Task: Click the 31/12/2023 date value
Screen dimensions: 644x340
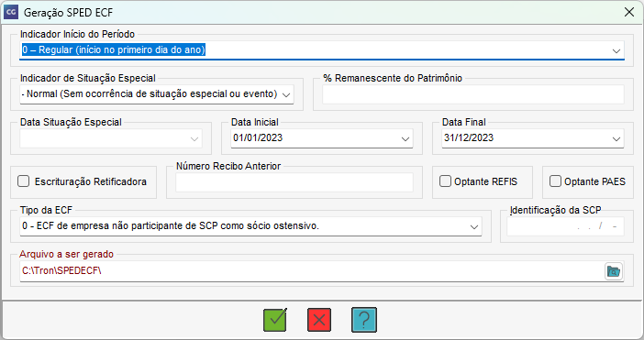Action: point(469,137)
